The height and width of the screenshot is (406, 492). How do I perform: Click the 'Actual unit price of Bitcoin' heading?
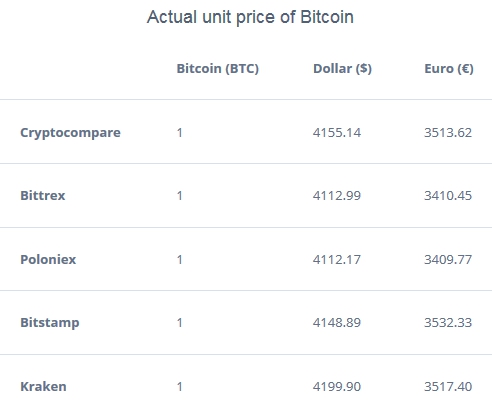[x=250, y=17]
